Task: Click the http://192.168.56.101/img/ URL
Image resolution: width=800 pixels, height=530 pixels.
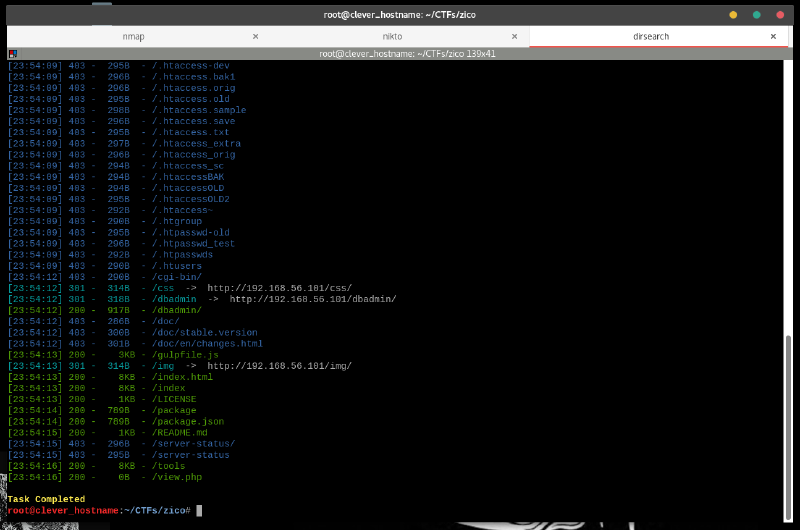Action: (x=279, y=366)
